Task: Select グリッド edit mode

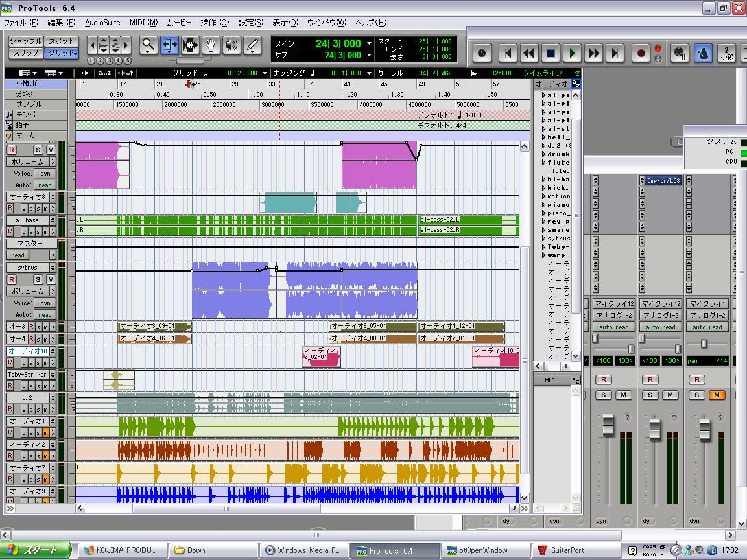Action: [62, 53]
